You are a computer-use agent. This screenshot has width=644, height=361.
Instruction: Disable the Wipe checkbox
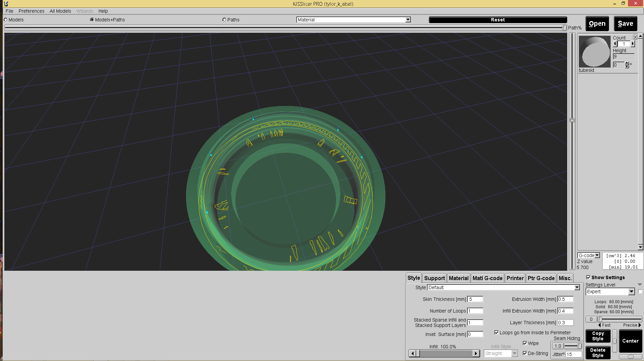click(x=525, y=343)
